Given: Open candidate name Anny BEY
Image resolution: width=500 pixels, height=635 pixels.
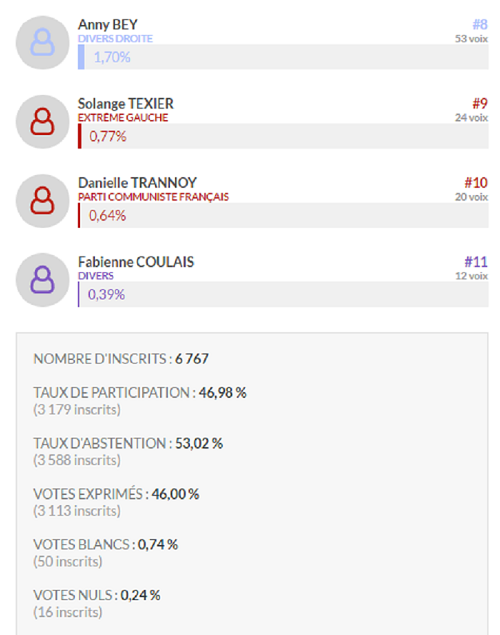Looking at the screenshot, I should (x=108, y=25).
